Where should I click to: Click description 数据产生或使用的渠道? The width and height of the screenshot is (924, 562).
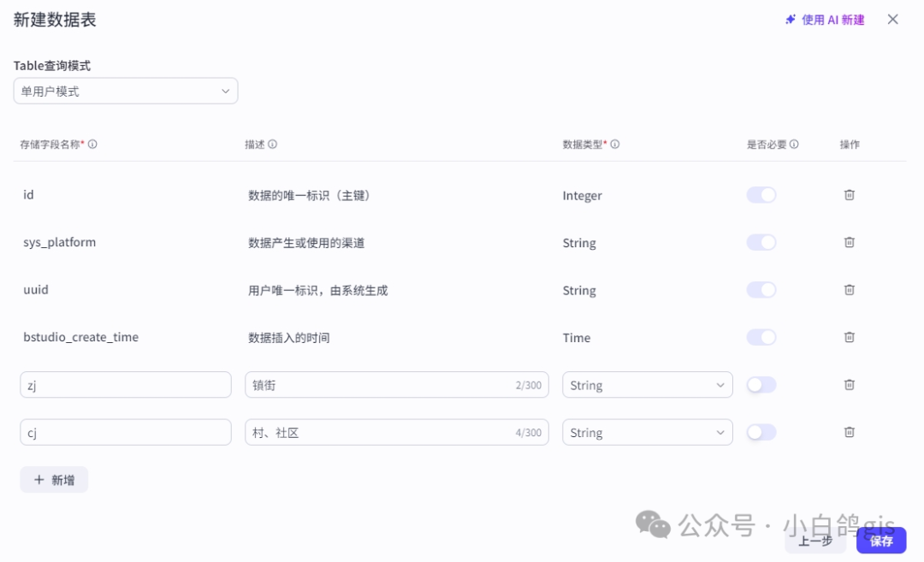pos(306,243)
